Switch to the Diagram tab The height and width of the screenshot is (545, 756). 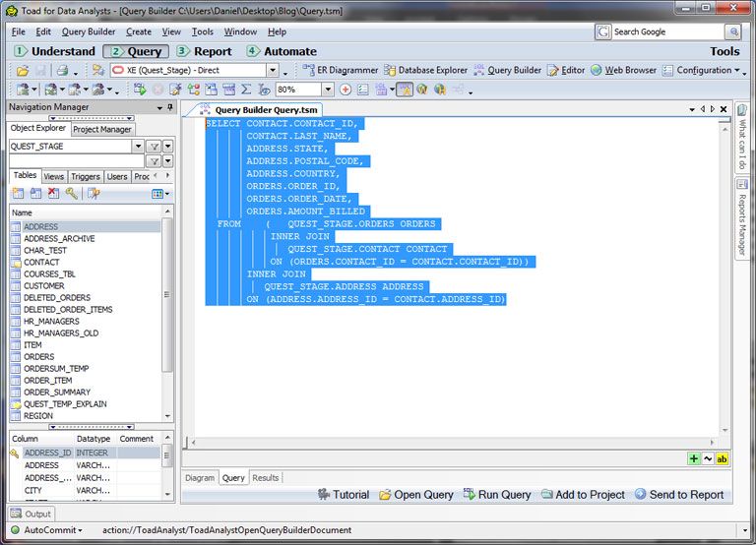pyautogui.click(x=200, y=477)
